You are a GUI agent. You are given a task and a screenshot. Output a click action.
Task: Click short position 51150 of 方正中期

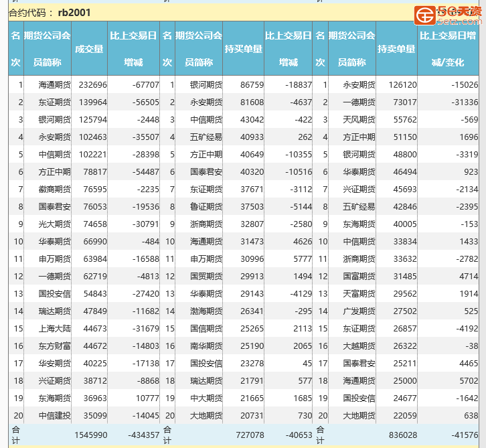(x=405, y=137)
